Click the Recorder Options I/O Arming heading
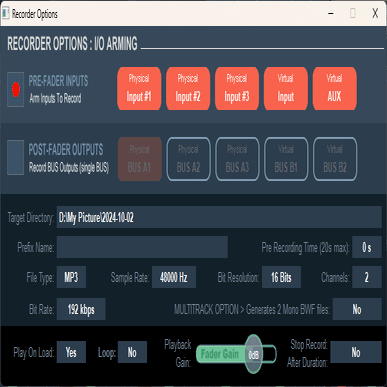This screenshot has height=387, width=387. 72,44
